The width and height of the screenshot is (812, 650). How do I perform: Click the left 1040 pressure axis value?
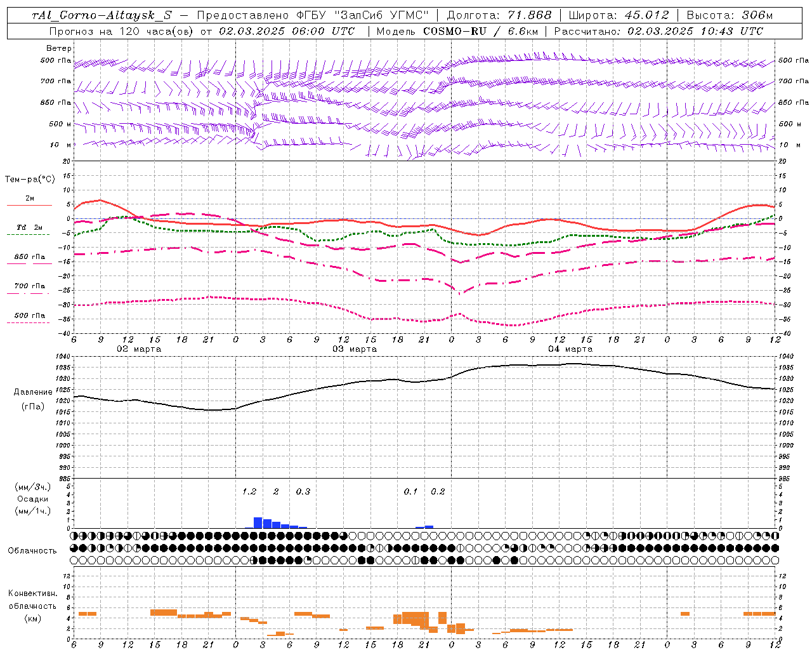64,357
